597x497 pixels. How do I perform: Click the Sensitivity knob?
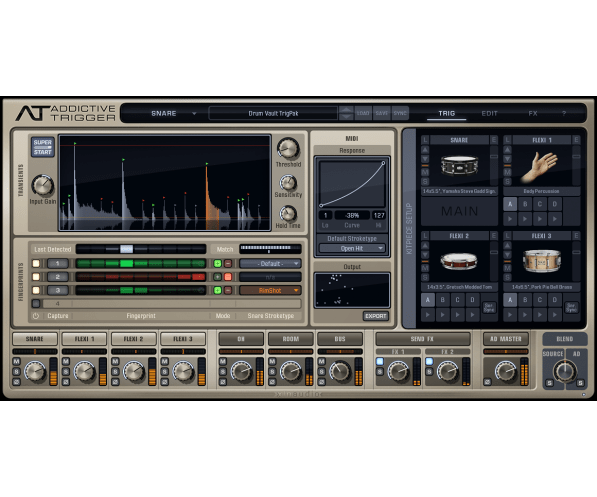point(288,183)
